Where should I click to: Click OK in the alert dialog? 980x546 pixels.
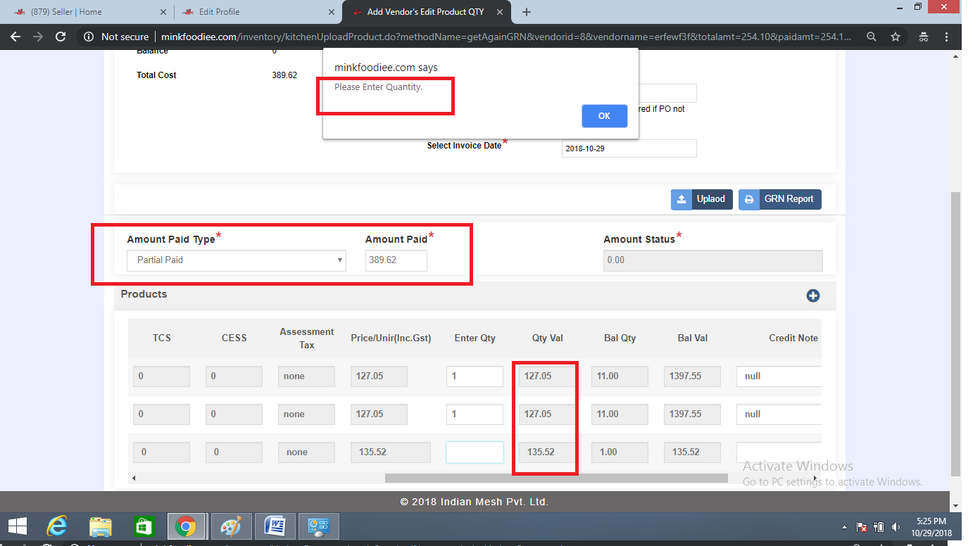[604, 116]
